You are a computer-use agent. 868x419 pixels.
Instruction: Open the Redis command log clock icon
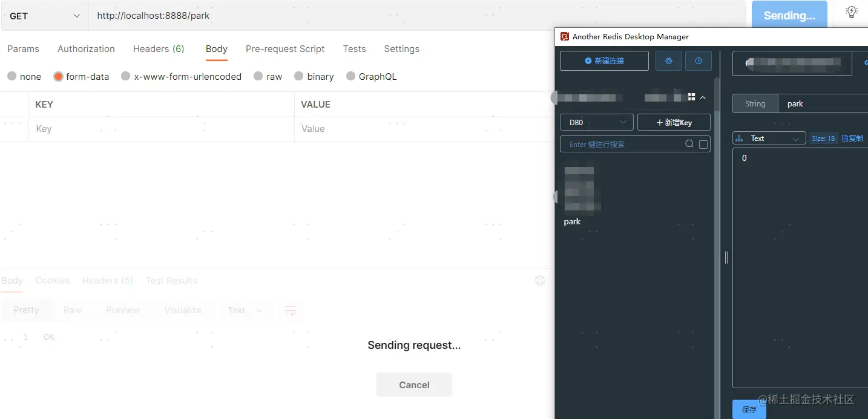(699, 61)
